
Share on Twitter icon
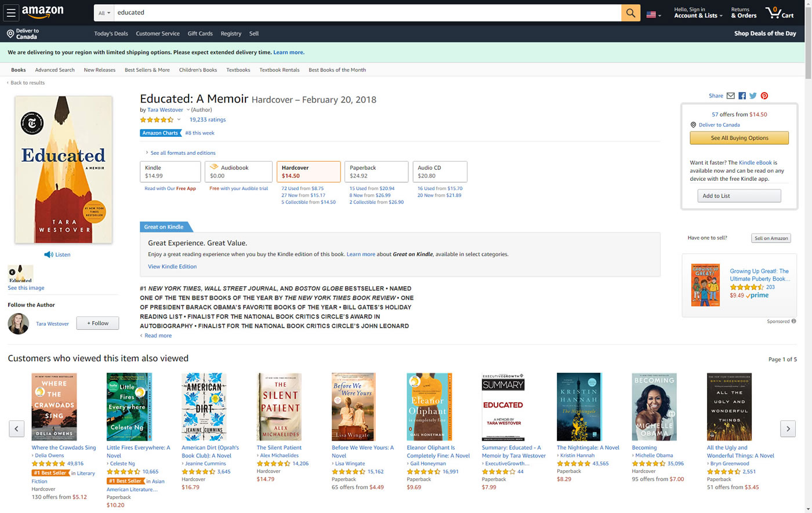[753, 96]
